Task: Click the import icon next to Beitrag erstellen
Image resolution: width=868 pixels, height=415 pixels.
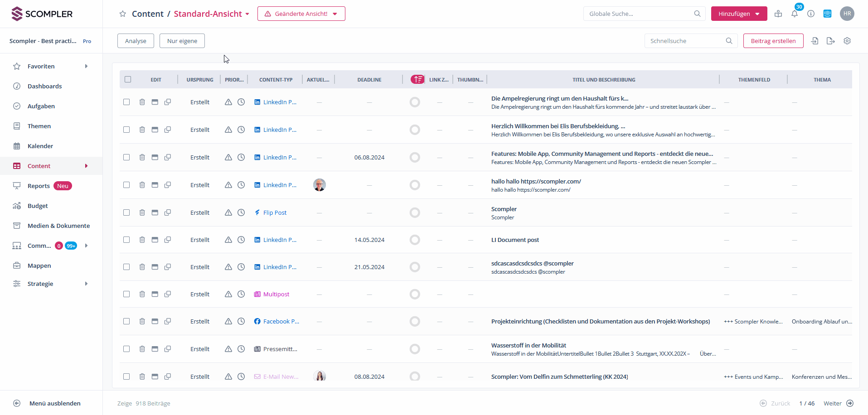Action: (815, 41)
